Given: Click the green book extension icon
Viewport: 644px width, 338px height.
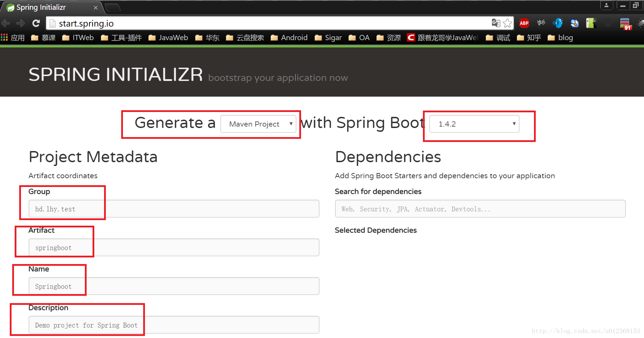Looking at the screenshot, I should coord(591,23).
